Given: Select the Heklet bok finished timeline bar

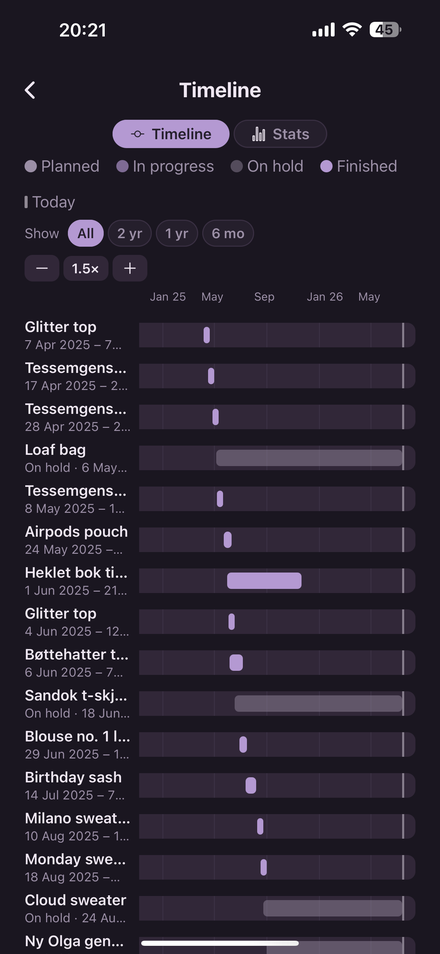Looking at the screenshot, I should pos(264,581).
